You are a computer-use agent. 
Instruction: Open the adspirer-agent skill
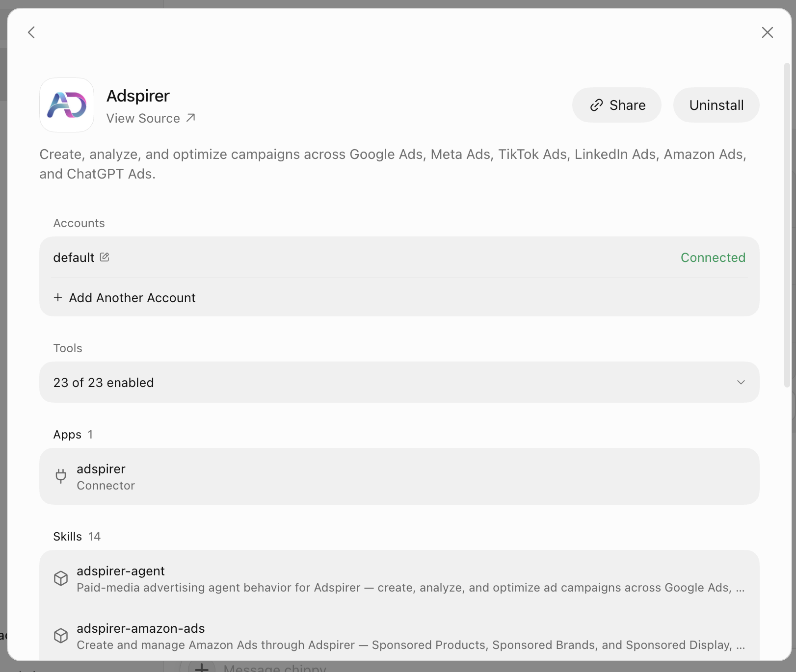coord(399,579)
